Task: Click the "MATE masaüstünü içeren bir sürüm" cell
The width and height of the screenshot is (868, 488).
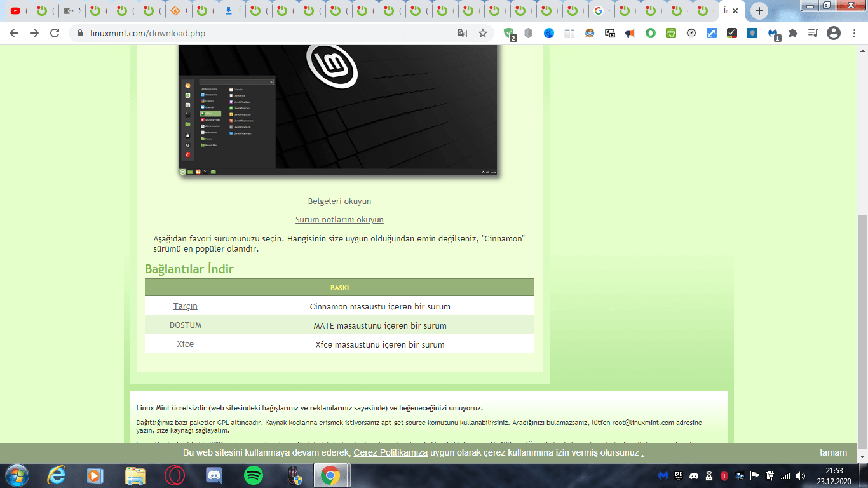Action: [x=380, y=325]
